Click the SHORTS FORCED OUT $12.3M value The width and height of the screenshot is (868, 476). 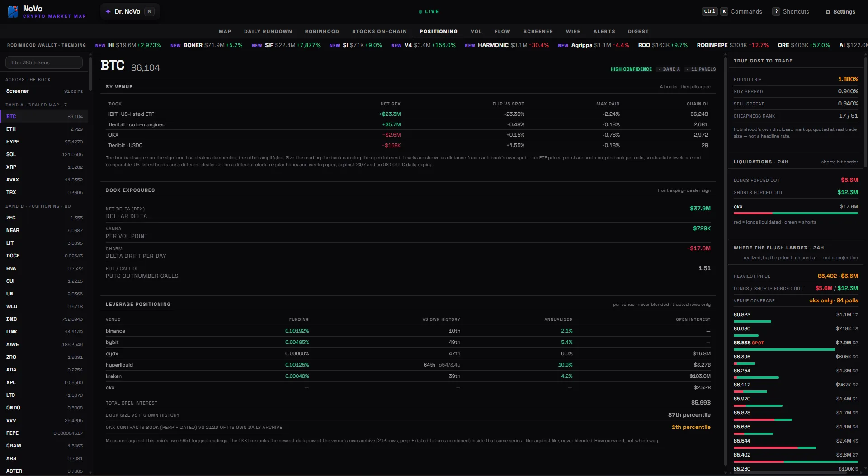coord(847,192)
